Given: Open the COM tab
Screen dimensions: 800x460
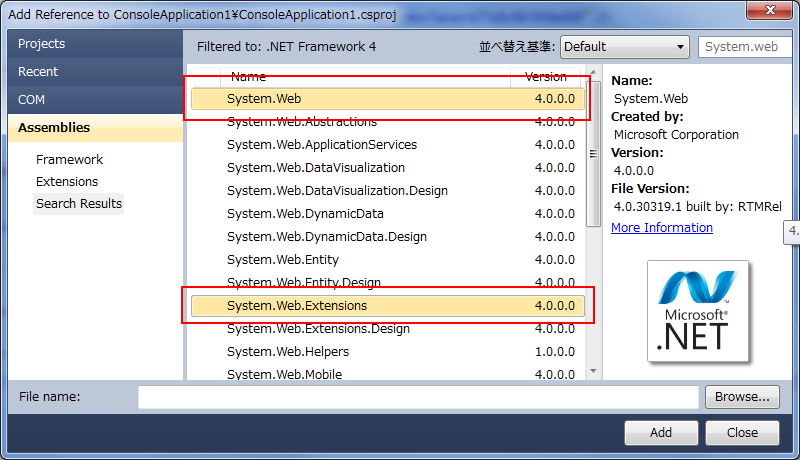Looking at the screenshot, I should (x=32, y=100).
